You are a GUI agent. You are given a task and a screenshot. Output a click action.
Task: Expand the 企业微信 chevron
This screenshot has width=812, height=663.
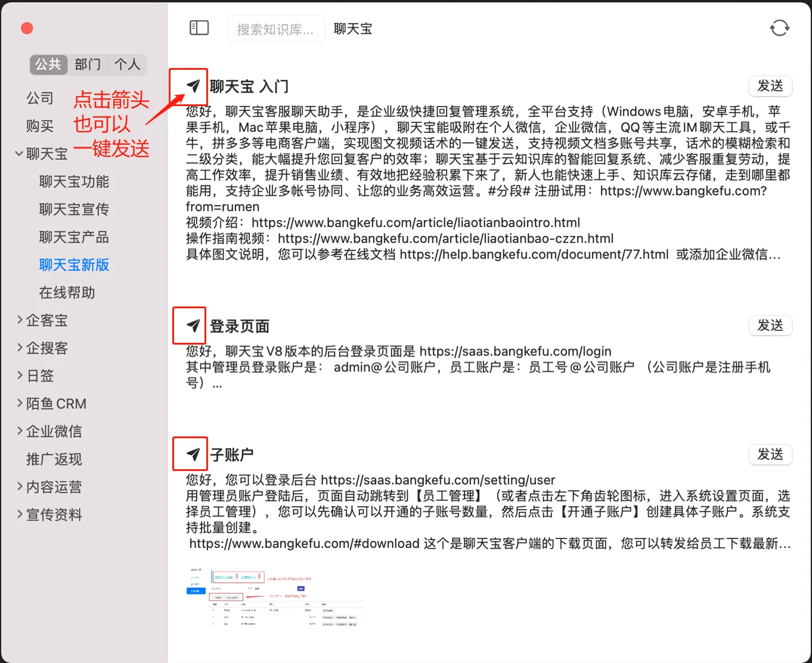pos(20,431)
